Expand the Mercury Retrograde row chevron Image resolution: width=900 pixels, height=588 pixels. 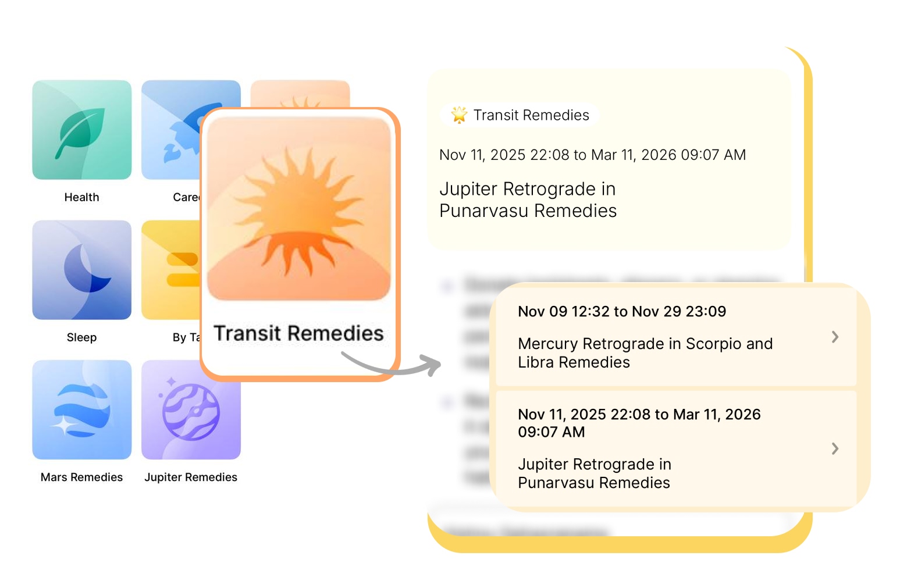tap(835, 337)
